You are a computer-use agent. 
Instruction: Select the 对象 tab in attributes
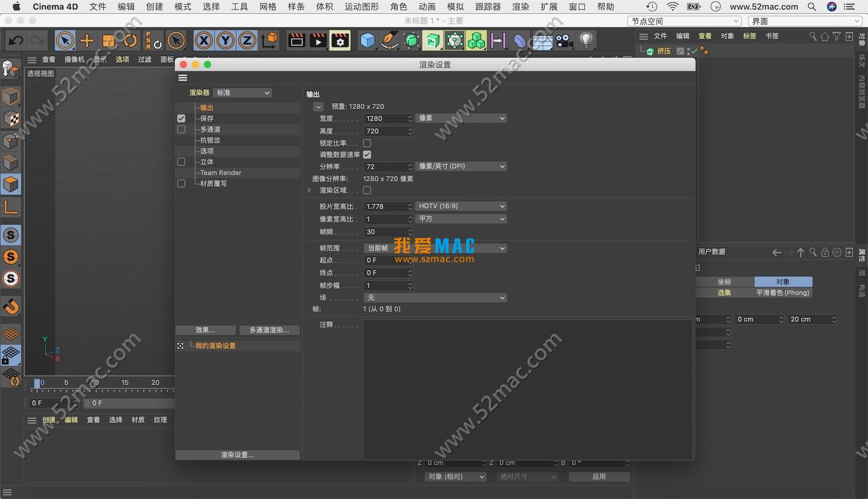click(x=783, y=282)
